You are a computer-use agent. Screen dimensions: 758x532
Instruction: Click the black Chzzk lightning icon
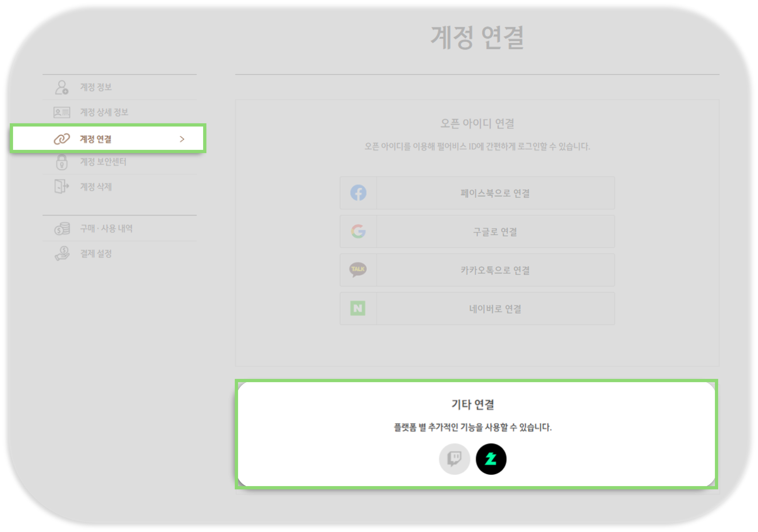(491, 459)
